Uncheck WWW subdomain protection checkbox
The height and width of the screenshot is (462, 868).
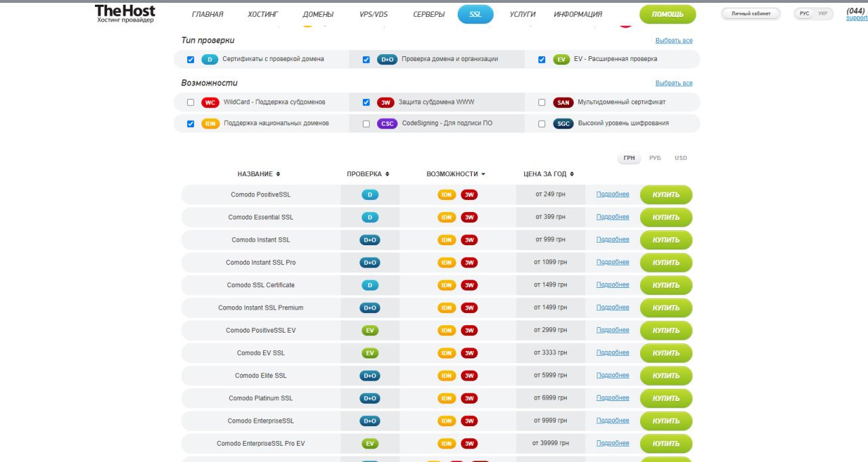pos(366,103)
